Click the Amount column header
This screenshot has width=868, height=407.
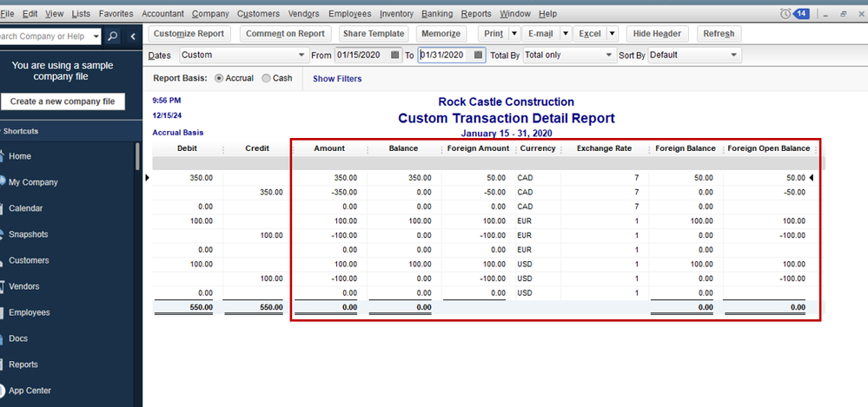coord(328,148)
